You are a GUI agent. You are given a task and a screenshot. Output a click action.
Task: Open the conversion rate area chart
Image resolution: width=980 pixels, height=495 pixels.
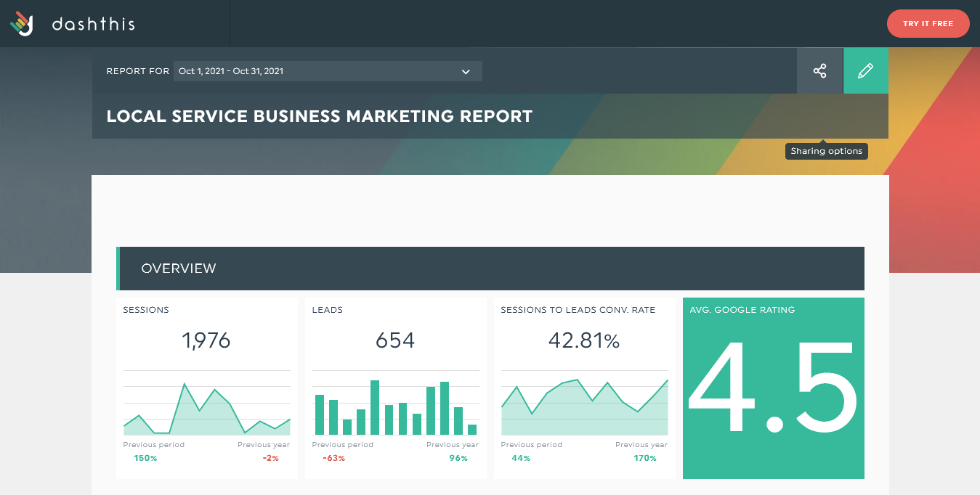pyautogui.click(x=585, y=403)
